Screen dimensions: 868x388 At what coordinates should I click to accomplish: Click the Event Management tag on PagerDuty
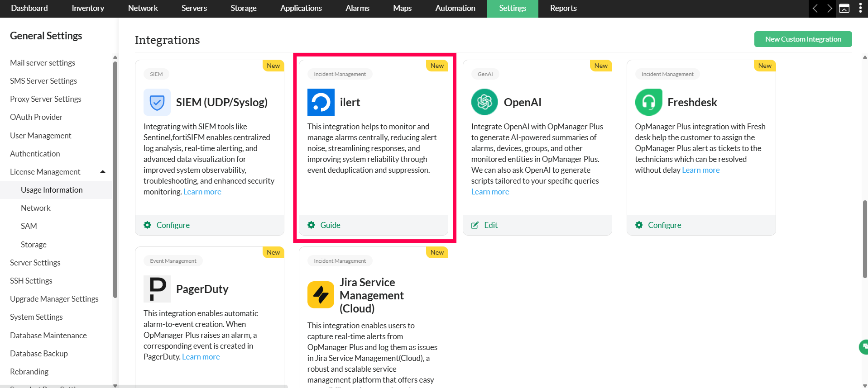(173, 261)
